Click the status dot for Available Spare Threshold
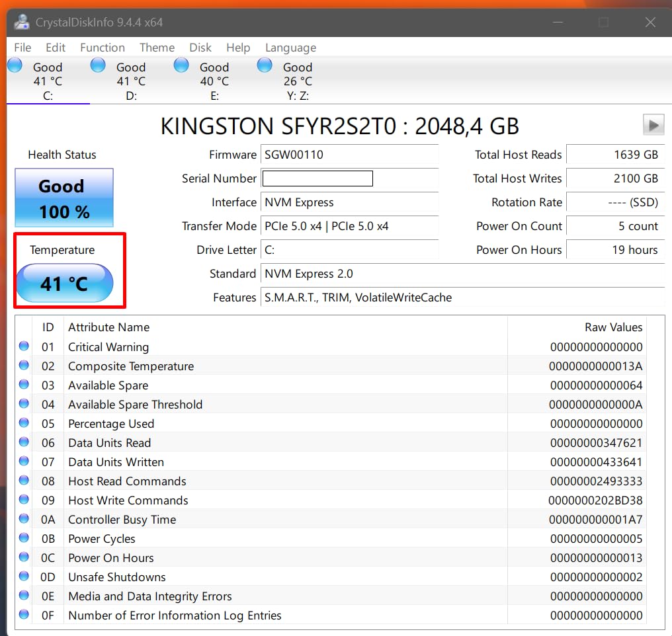The height and width of the screenshot is (636, 672). pos(24,403)
